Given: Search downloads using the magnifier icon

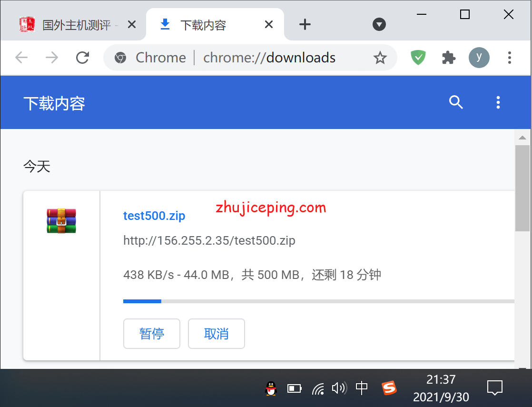Looking at the screenshot, I should click(x=456, y=102).
